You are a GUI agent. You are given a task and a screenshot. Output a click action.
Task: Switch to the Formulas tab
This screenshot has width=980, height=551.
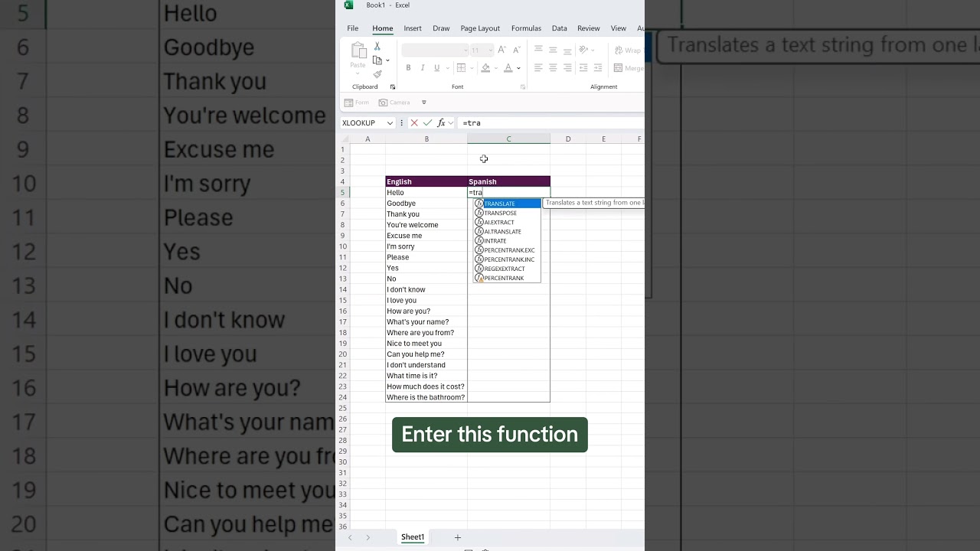526,28
